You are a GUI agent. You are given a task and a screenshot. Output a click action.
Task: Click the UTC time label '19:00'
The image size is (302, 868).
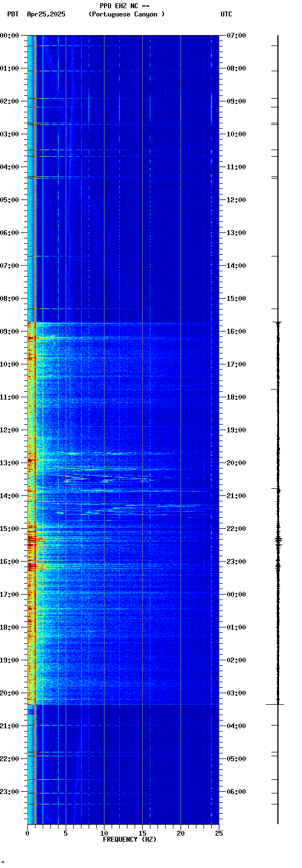[236, 430]
